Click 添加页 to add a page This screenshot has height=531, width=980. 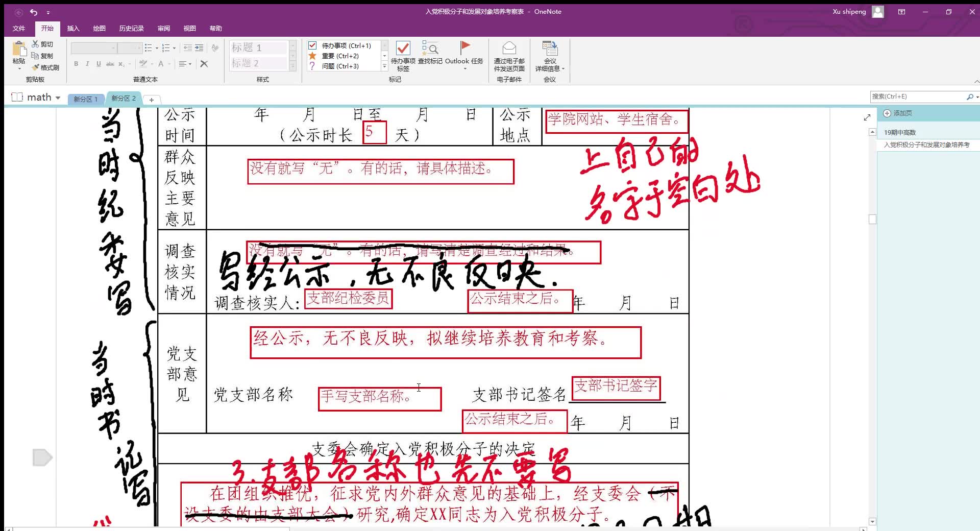point(898,113)
